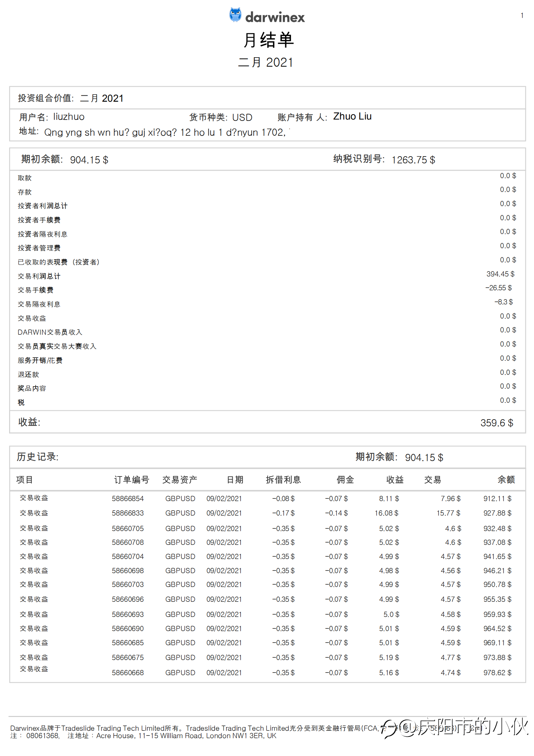Click order number "58660705"
The height and width of the screenshot is (756, 534).
tap(128, 528)
